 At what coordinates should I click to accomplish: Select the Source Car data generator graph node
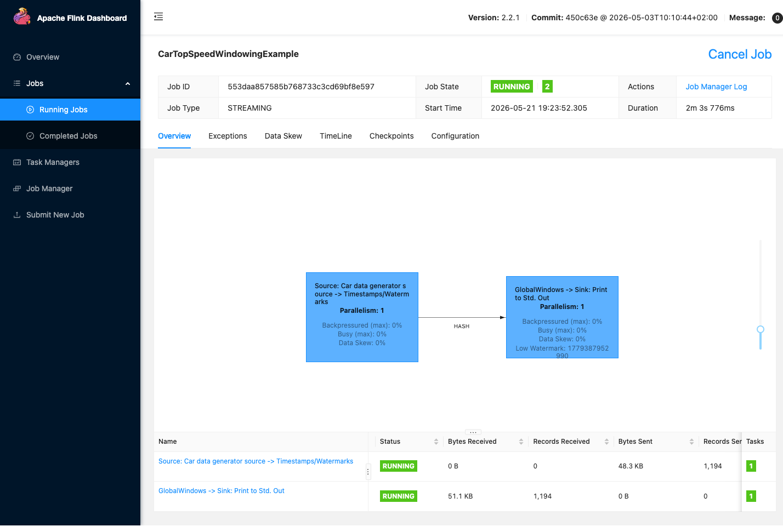pyautogui.click(x=362, y=317)
